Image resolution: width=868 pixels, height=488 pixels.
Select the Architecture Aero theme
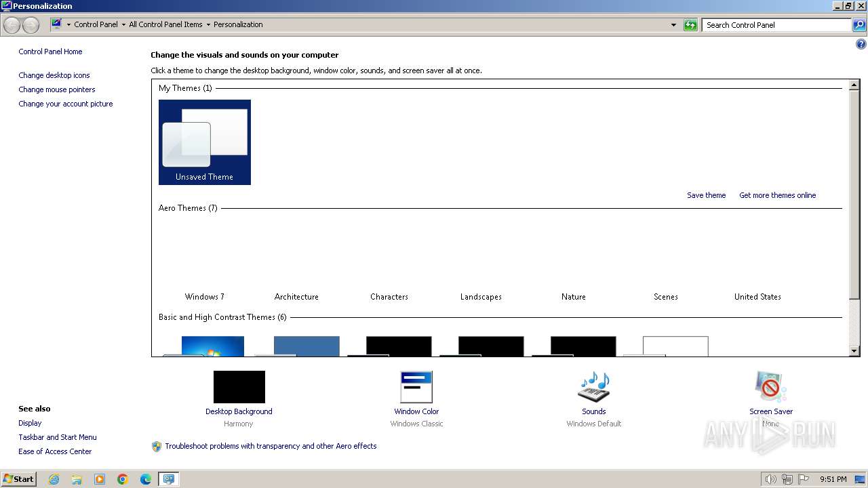tap(296, 261)
